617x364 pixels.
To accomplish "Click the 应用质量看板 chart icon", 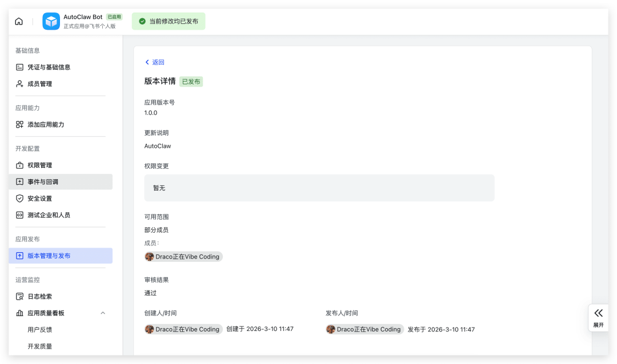I will pyautogui.click(x=19, y=313).
